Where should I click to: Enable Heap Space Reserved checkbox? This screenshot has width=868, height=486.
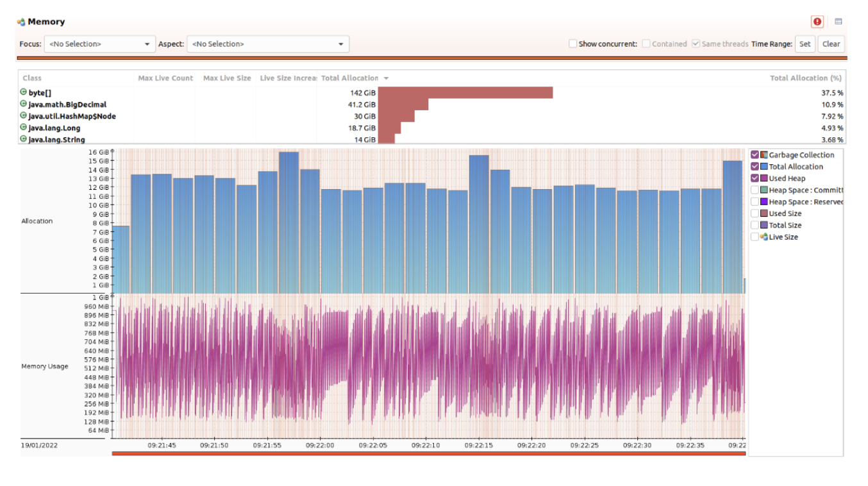point(755,201)
